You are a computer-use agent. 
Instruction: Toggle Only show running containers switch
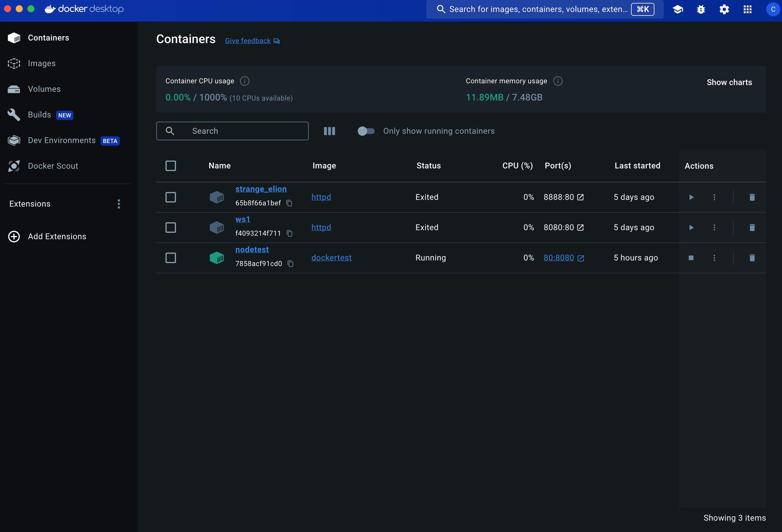click(x=366, y=131)
